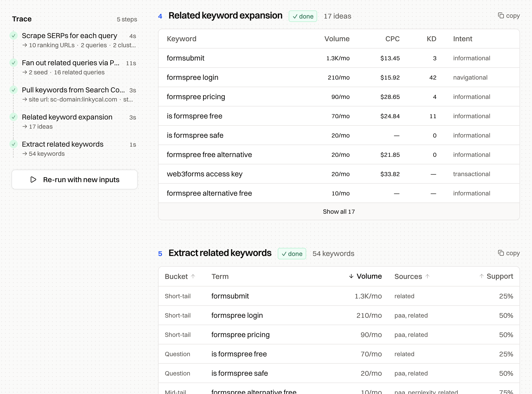Viewport: 532px width, 394px height.
Task: Click the 54 keywords count beside section title
Action: (333, 254)
